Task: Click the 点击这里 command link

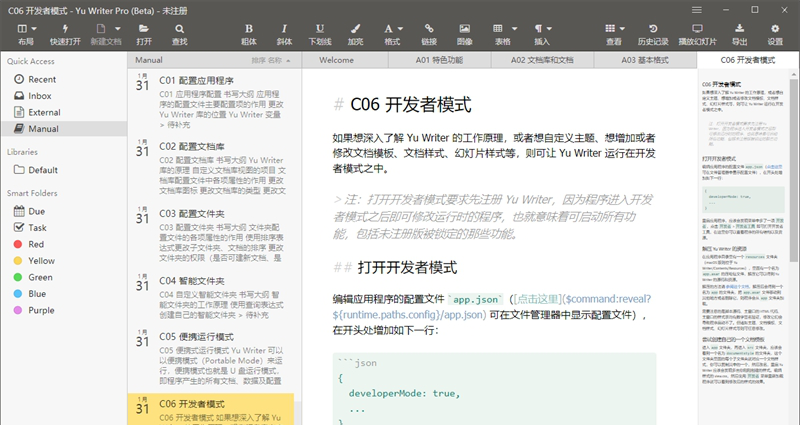Action: pyautogui.click(x=538, y=299)
